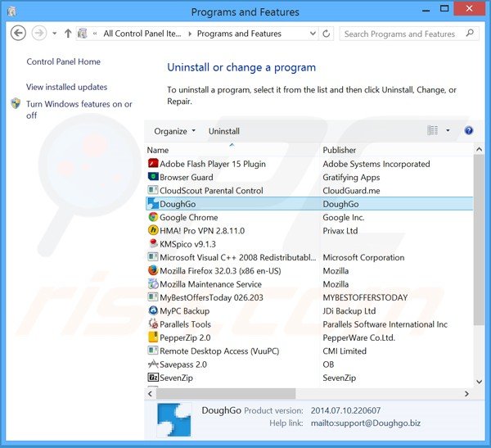Select Remote Desktop Access (VuuPC) entry
491x448 pixels.
pyautogui.click(x=219, y=351)
